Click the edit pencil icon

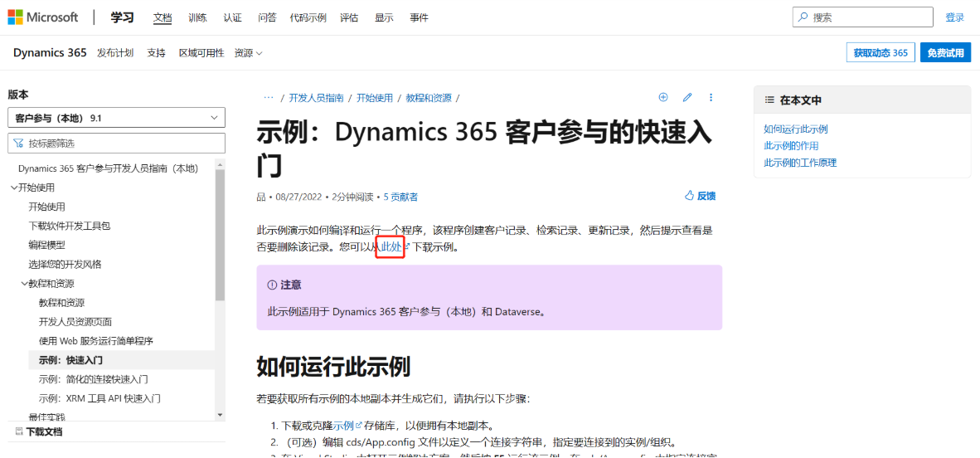tap(687, 97)
